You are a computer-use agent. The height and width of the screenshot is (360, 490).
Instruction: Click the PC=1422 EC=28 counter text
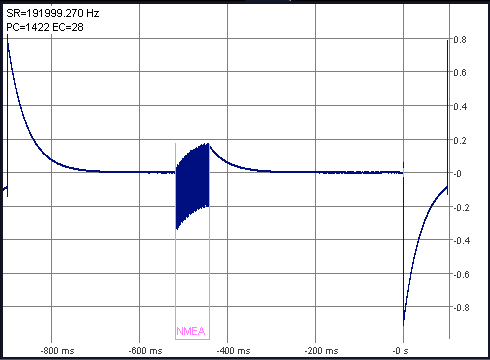pyautogui.click(x=45, y=27)
